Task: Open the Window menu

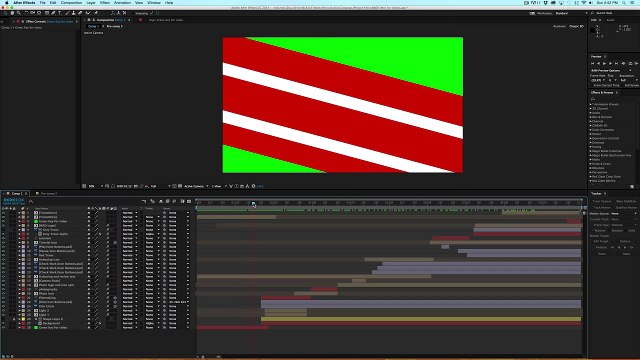Action: coord(154,2)
